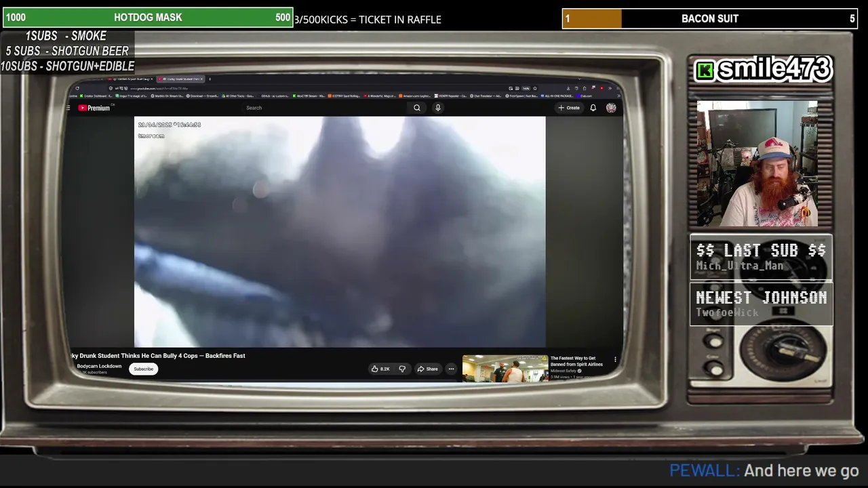Open the Creator Dashboard bookmark
This screenshot has height=488, width=868.
pyautogui.click(x=96, y=96)
